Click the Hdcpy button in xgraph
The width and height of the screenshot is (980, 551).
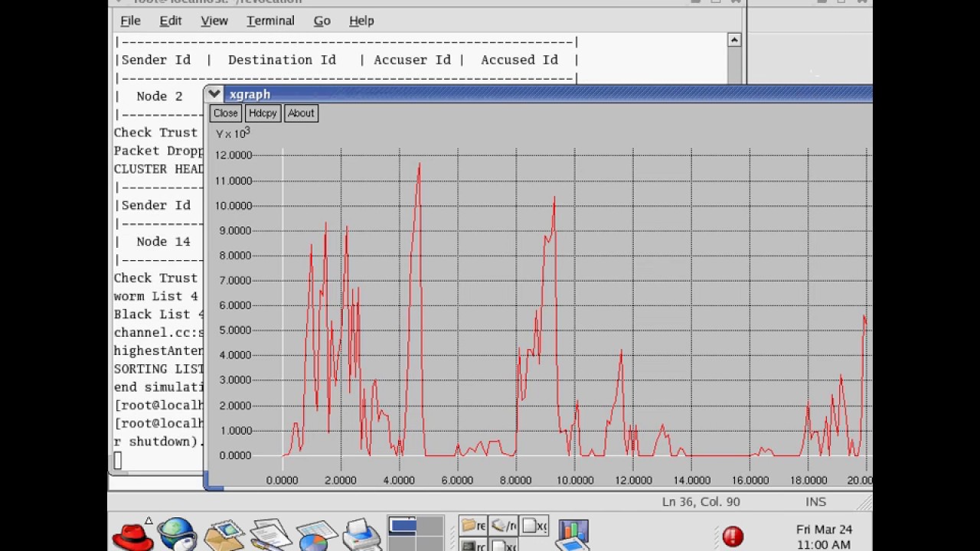pyautogui.click(x=263, y=113)
